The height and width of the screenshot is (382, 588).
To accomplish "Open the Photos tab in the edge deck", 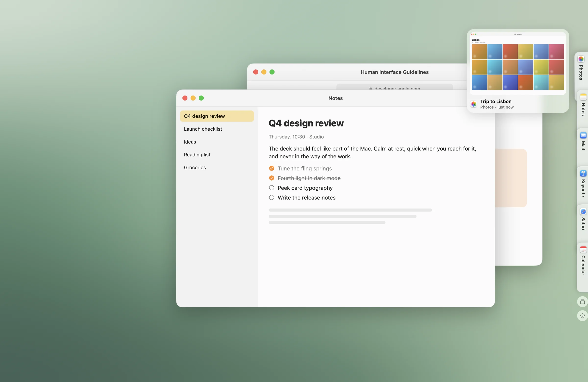I will click(581, 71).
